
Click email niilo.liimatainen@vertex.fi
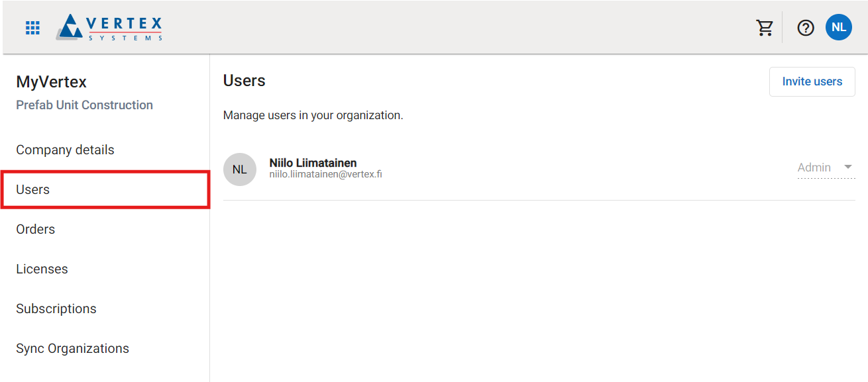(325, 175)
